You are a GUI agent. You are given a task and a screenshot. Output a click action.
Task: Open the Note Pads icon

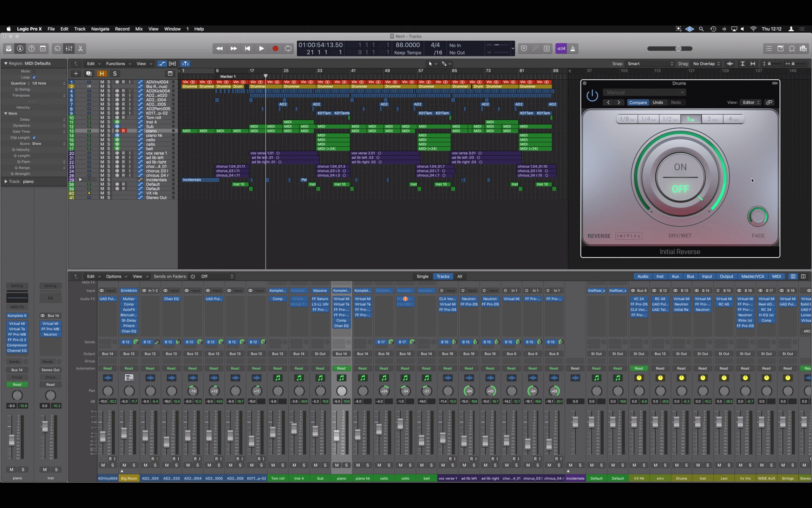pos(781,48)
